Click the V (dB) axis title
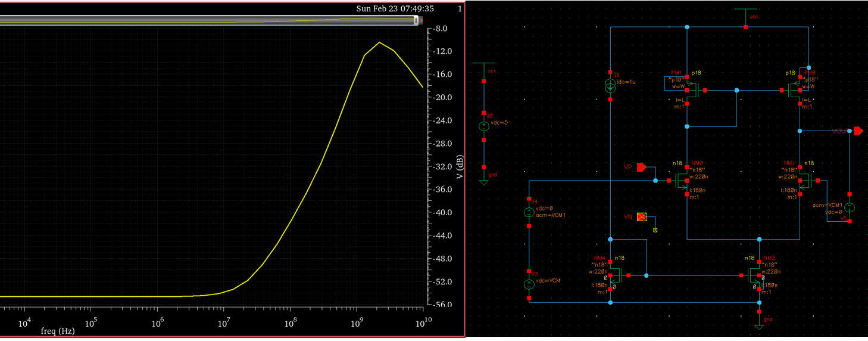This screenshot has width=868, height=341. 460,167
